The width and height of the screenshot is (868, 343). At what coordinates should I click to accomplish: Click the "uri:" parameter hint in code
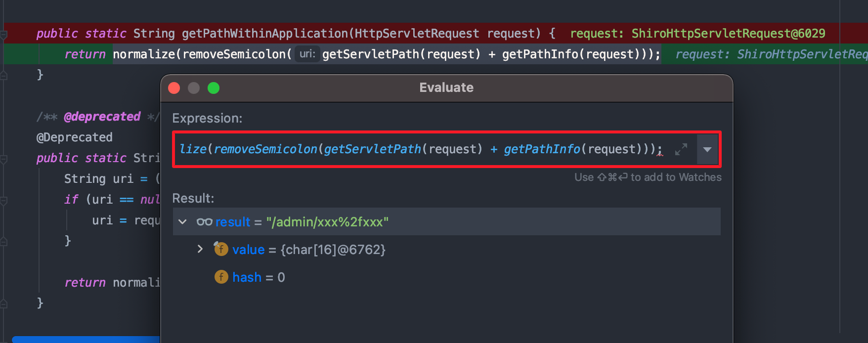click(307, 54)
